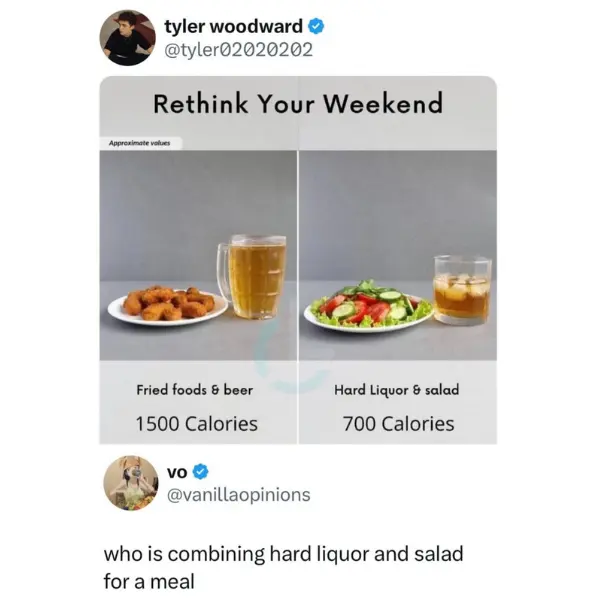Screen dimensions: 600x600
Task: Click the "700 Calories" text
Action: point(398,423)
